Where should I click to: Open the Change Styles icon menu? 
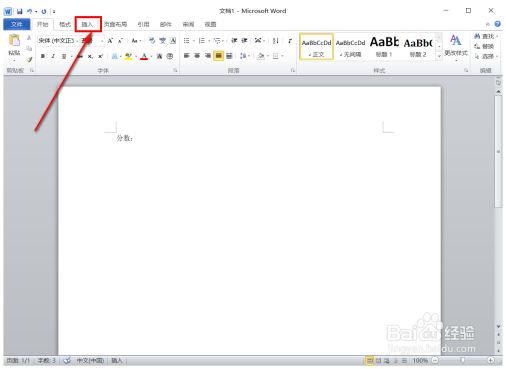pos(456,46)
